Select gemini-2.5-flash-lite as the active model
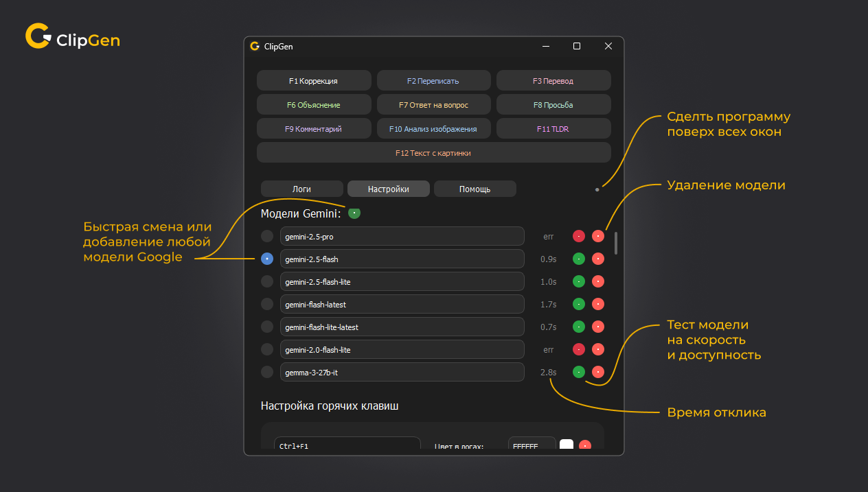 click(x=267, y=281)
